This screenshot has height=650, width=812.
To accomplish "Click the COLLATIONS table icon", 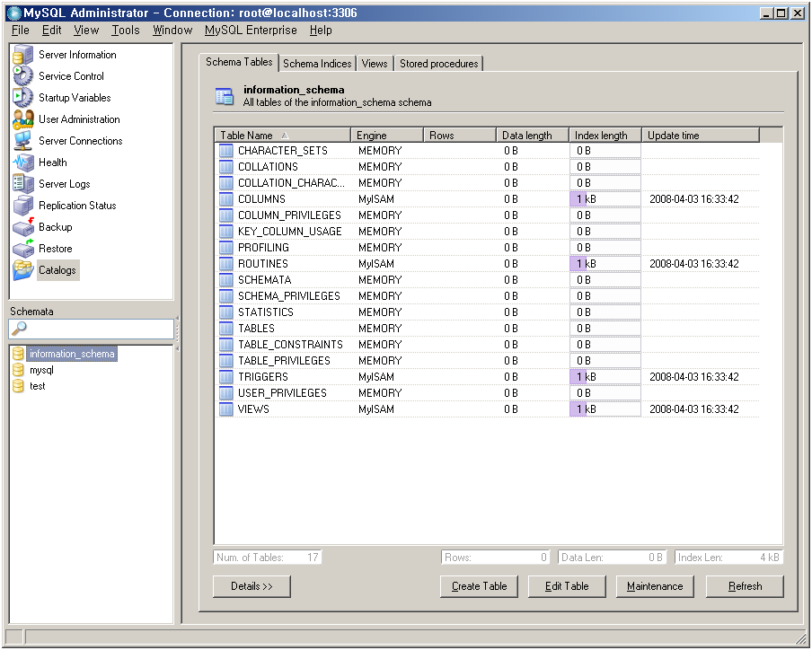I will pyautogui.click(x=225, y=167).
